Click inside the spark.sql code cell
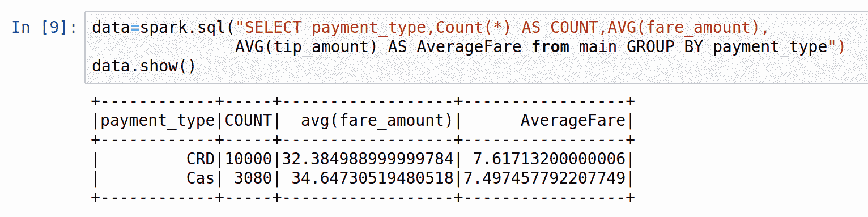 (476, 47)
